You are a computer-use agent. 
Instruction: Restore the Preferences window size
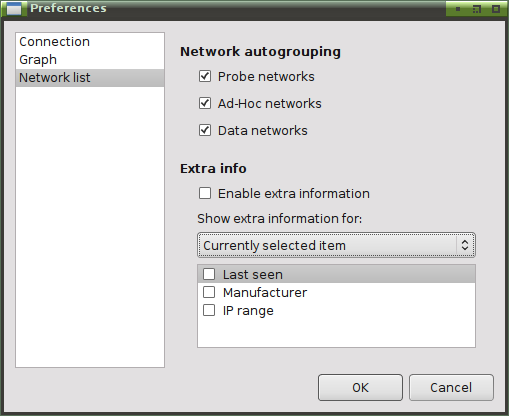click(477, 9)
